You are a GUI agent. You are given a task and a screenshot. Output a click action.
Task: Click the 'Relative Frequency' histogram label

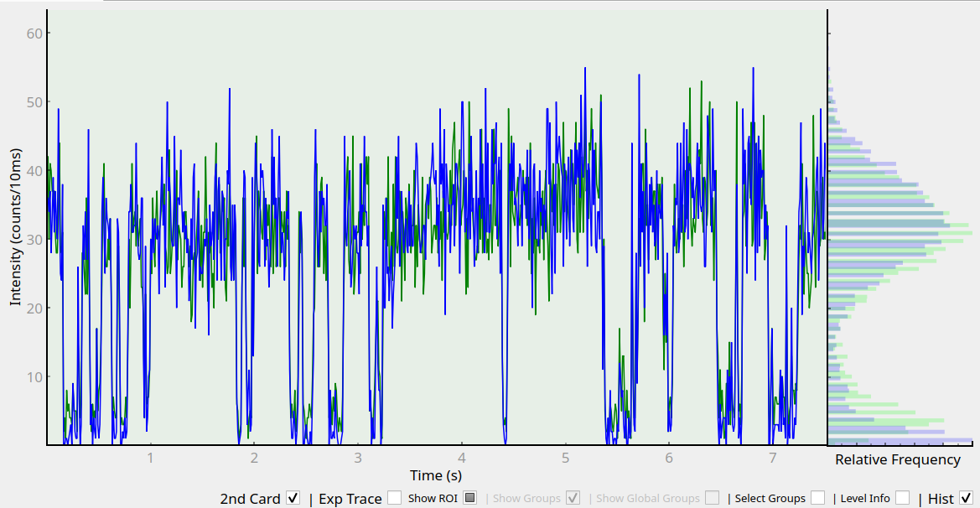point(898,460)
